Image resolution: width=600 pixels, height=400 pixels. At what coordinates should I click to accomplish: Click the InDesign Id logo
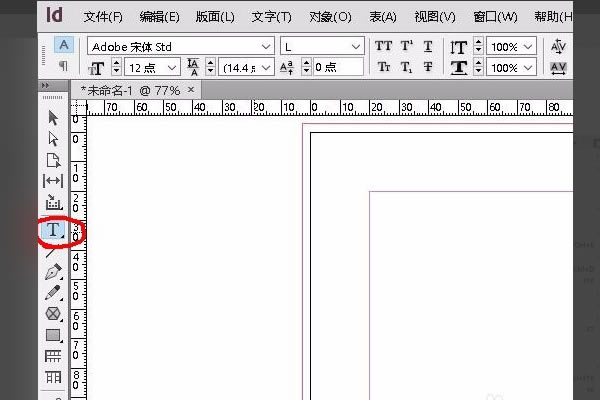pos(54,15)
